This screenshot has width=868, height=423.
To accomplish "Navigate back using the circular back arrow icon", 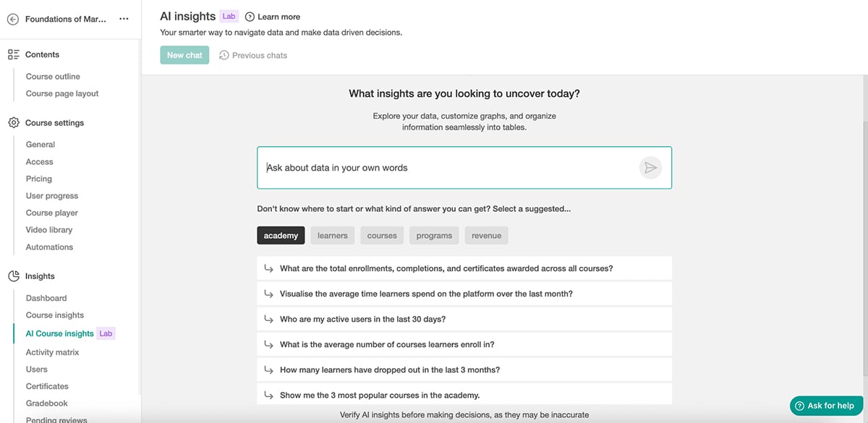I will pyautogui.click(x=13, y=19).
